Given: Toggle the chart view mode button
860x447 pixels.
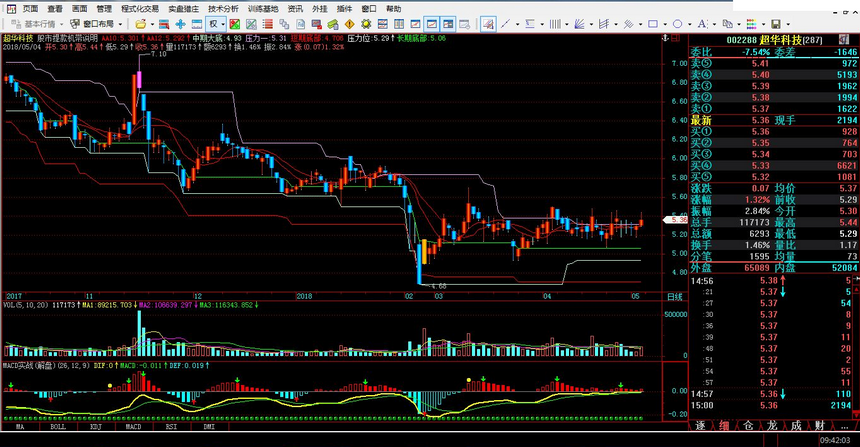Looking at the screenshot, I should coord(432,24).
